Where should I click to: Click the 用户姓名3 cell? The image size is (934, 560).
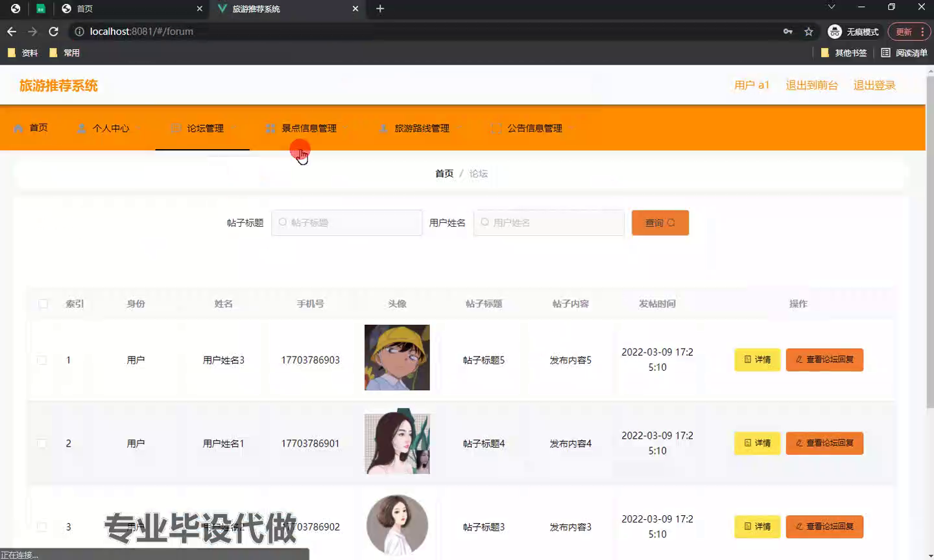(x=224, y=360)
